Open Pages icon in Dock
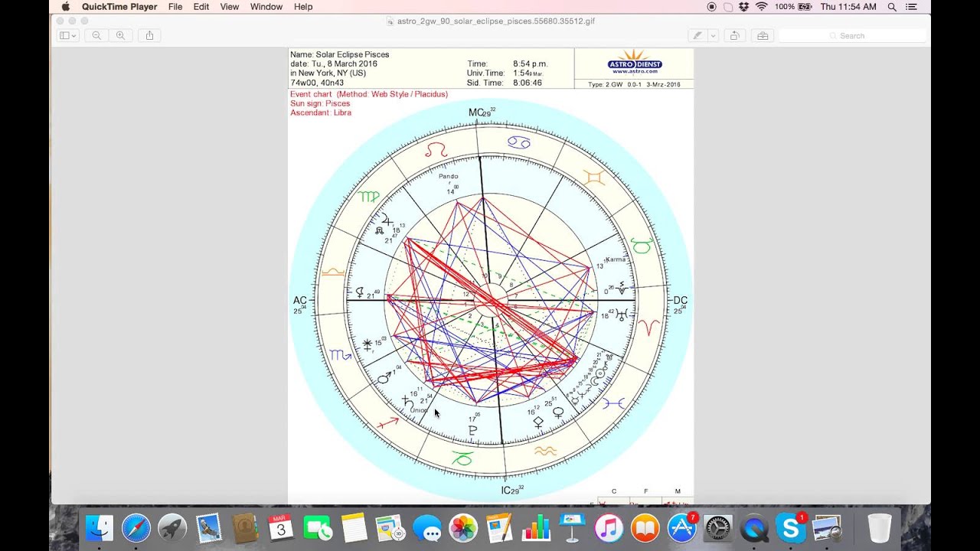 pyautogui.click(x=499, y=528)
